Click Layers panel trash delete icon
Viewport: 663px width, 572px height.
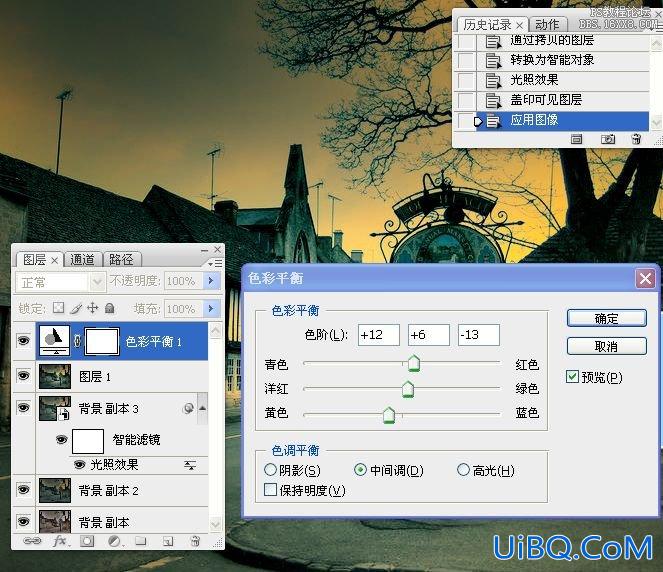(195, 541)
